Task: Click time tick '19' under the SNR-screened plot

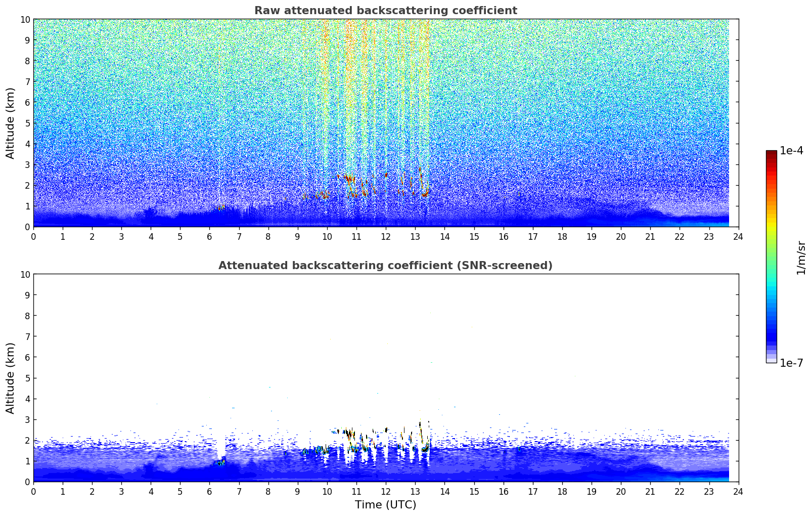Action: (592, 491)
